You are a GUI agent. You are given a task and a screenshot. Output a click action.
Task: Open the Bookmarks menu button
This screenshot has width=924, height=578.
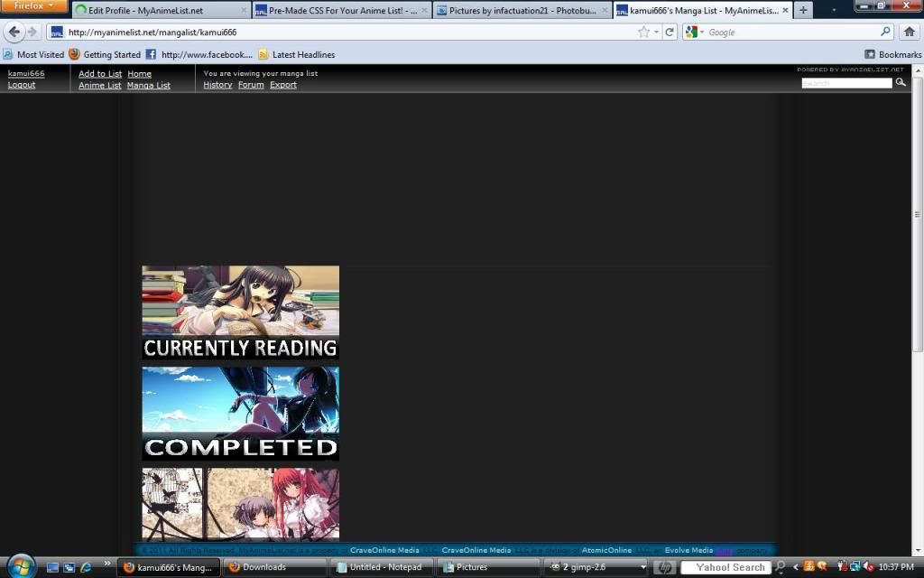click(x=892, y=54)
